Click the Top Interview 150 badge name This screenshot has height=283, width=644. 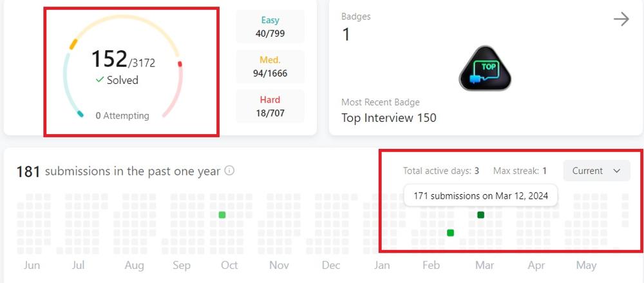pos(388,118)
